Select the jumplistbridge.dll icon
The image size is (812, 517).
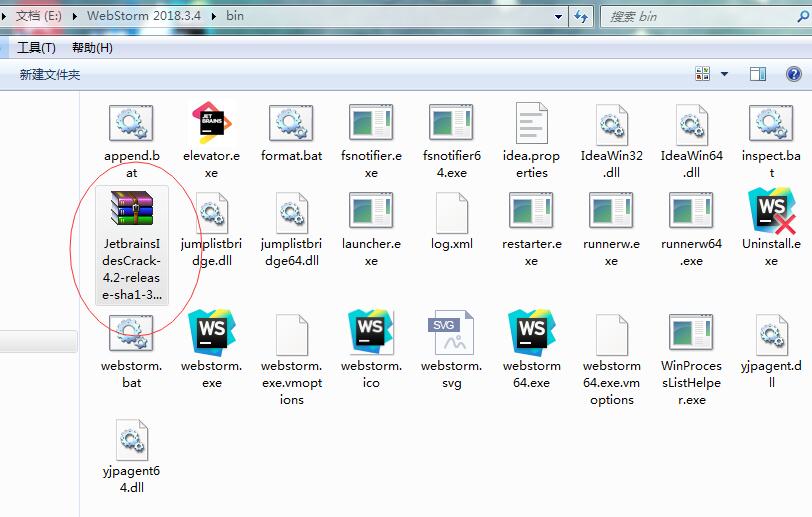coord(212,212)
